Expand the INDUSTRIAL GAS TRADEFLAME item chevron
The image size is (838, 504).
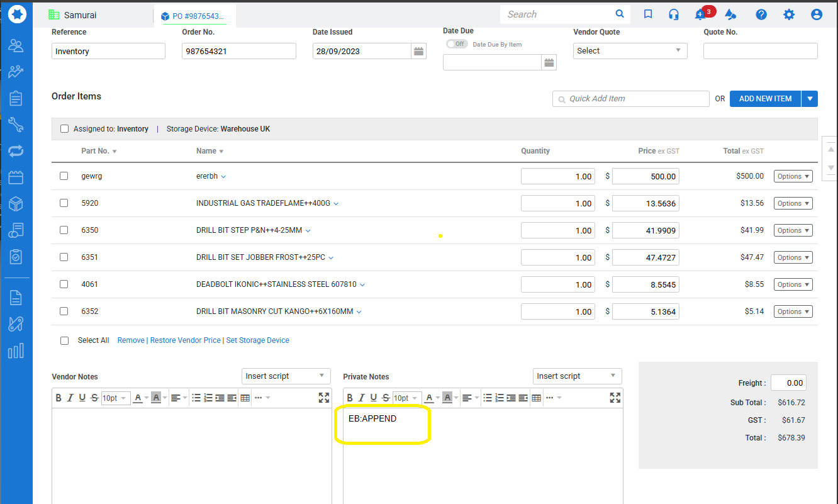(336, 204)
